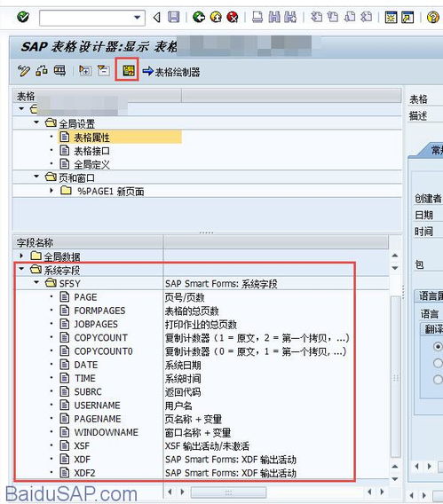Click the field list scroll-up arrow at top
This screenshot has width=443, height=504.
[x=395, y=256]
